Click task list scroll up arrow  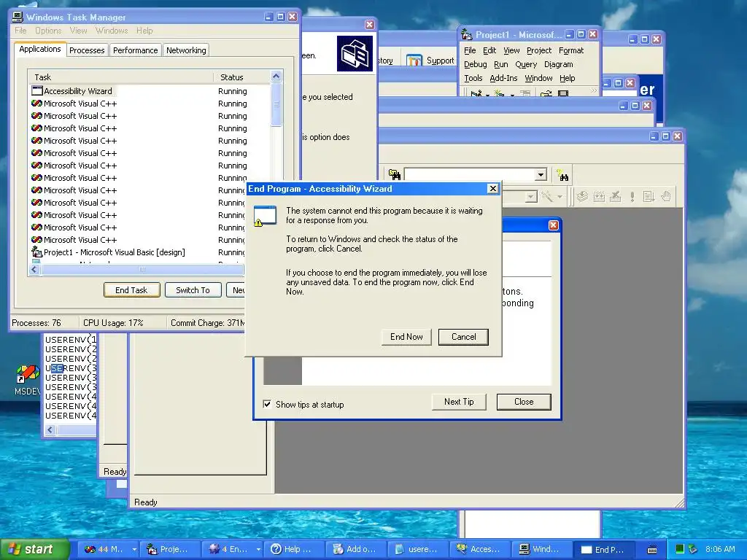[x=276, y=76]
